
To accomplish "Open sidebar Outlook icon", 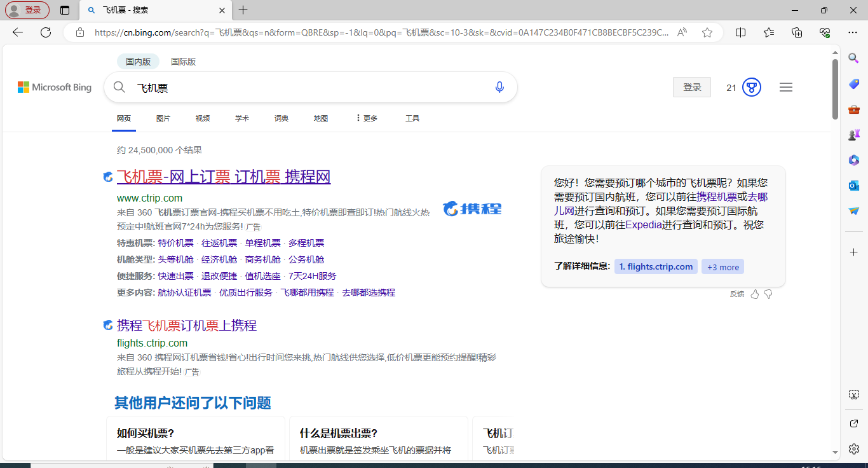I will pyautogui.click(x=854, y=186).
